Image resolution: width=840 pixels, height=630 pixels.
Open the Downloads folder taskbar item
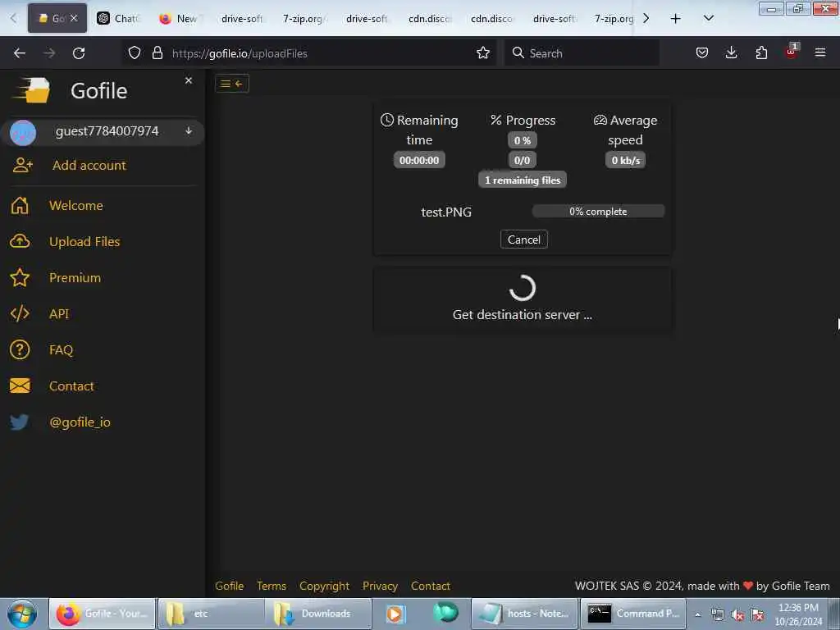tap(317, 614)
